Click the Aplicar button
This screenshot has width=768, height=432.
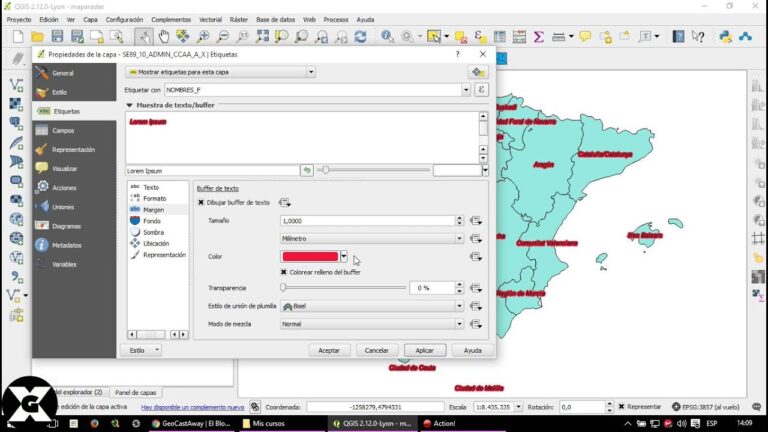(425, 350)
